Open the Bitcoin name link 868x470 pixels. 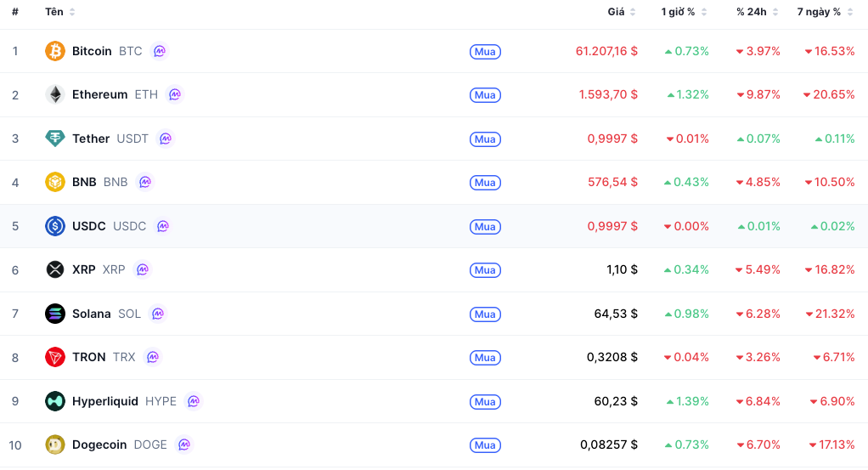(x=92, y=51)
